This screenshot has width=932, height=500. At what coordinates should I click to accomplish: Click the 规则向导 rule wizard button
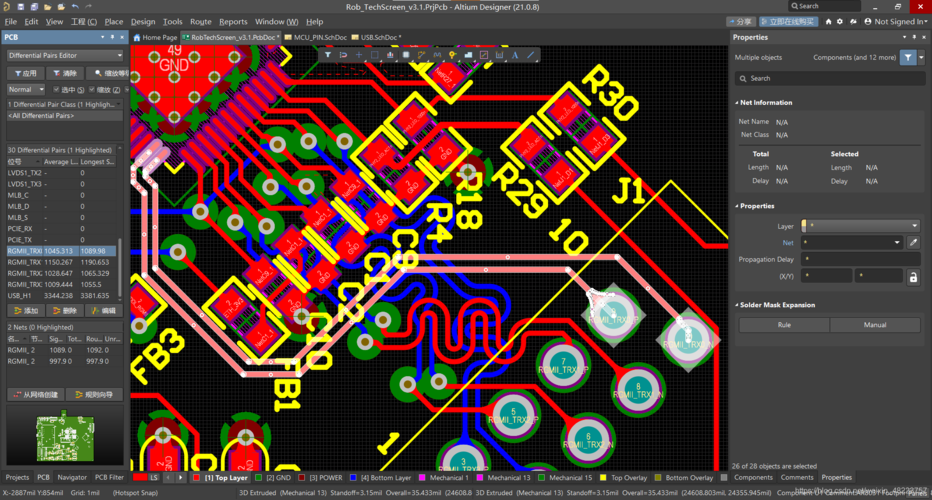pyautogui.click(x=93, y=395)
